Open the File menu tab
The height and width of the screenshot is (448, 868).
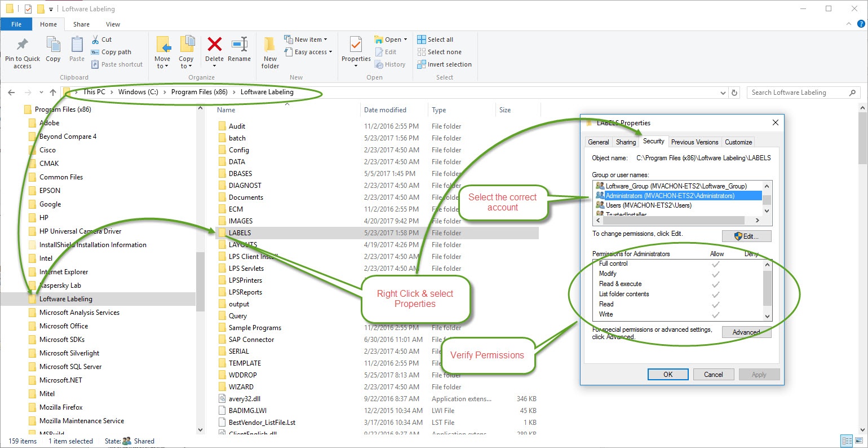(x=16, y=24)
